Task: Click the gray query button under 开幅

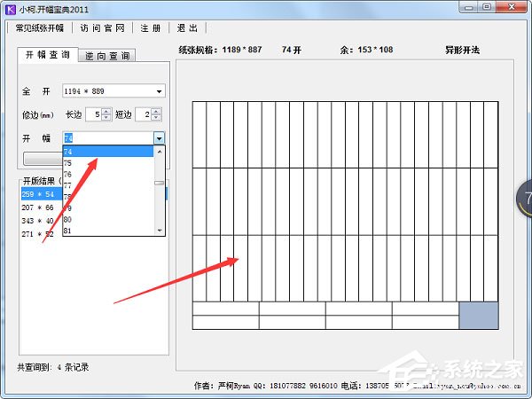Action: click(x=43, y=159)
